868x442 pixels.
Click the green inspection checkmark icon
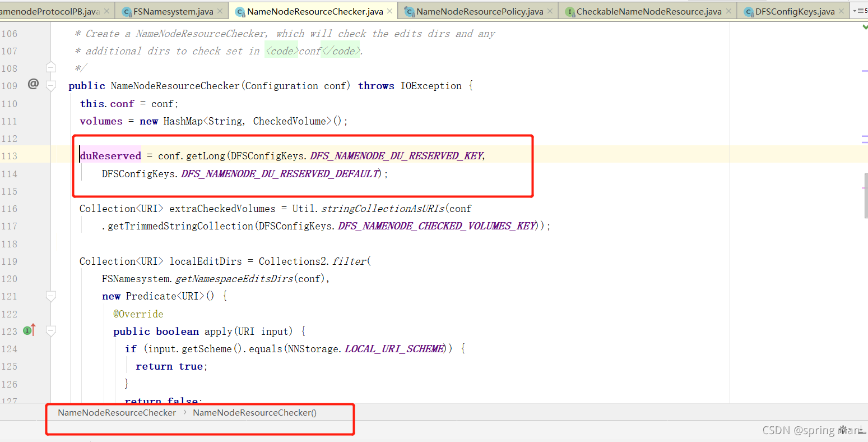[x=865, y=27]
